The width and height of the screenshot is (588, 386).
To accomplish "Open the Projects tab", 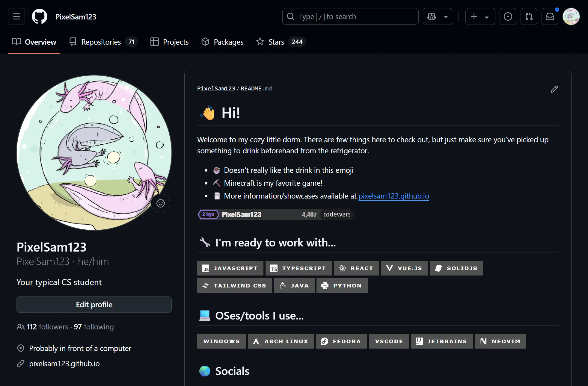I will [170, 42].
